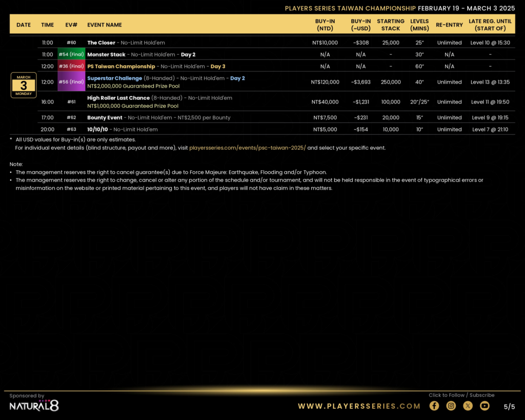Click the Natural8 sponsor logo
Viewport: 525px width, 420px height.
point(34,406)
